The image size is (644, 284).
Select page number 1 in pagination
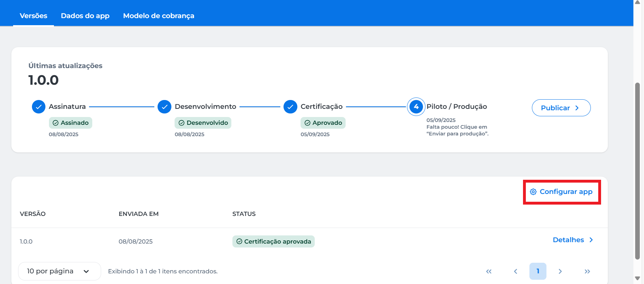point(538,271)
